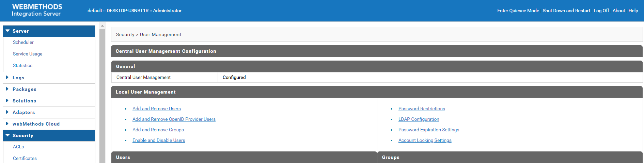Open Add and Remove OpenID Provider Users
Screen dimensions: 644x163
click(x=174, y=119)
